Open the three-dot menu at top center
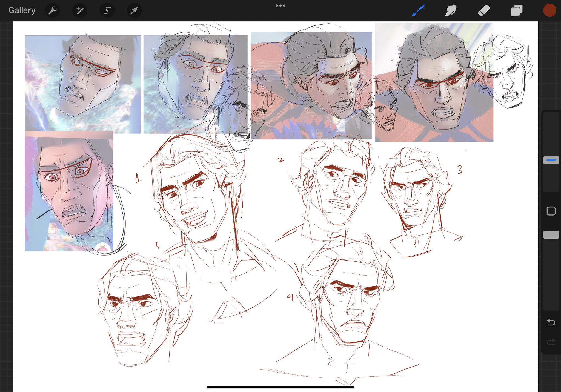The image size is (561, 392). click(280, 5)
